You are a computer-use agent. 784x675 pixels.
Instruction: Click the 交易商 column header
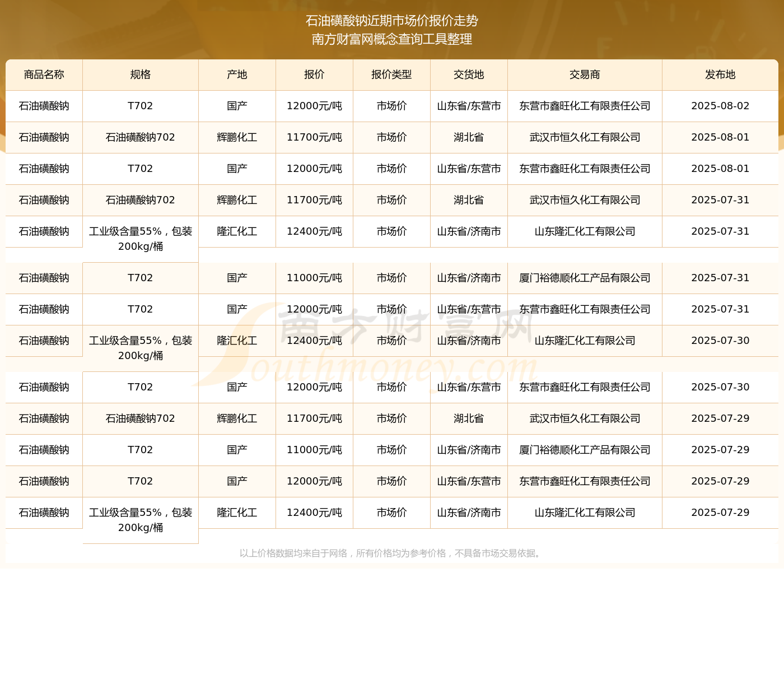[x=585, y=75]
